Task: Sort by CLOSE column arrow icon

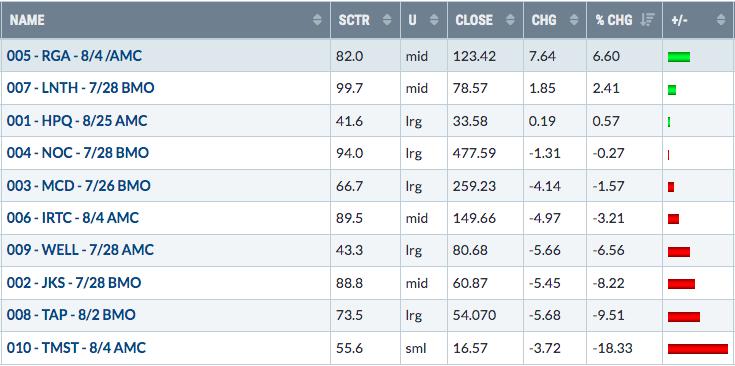Action: tap(510, 20)
